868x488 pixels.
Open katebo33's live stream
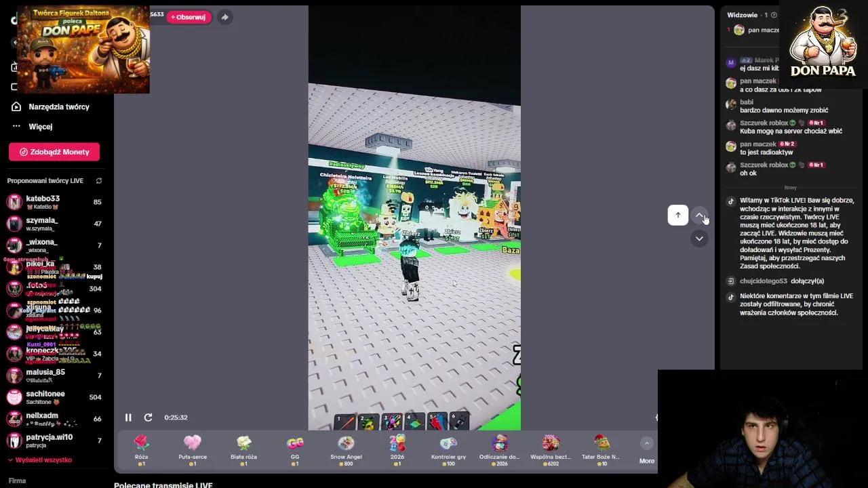click(54, 202)
